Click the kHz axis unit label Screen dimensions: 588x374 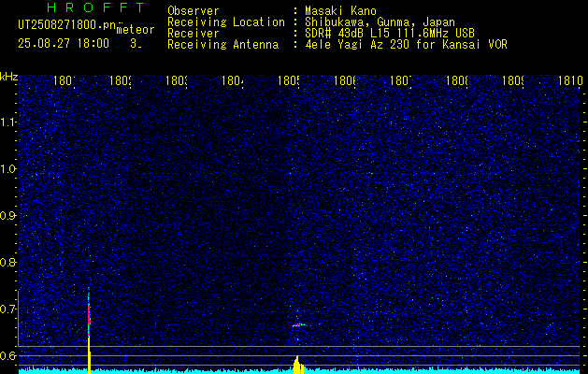8,77
